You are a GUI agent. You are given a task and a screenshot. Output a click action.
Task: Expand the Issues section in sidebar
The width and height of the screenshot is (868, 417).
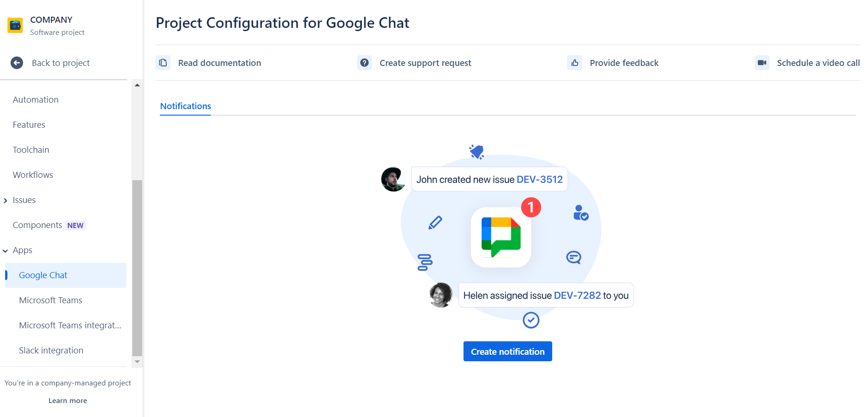coord(6,201)
